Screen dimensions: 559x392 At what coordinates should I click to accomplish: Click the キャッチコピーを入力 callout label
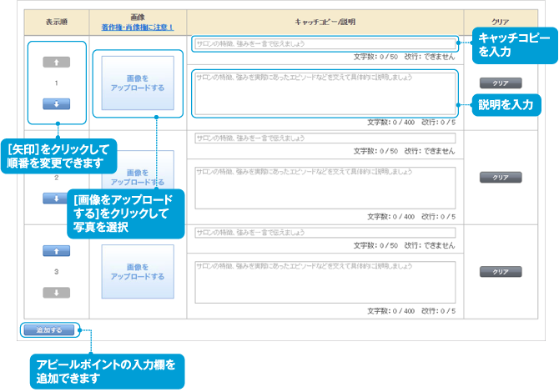[511, 46]
